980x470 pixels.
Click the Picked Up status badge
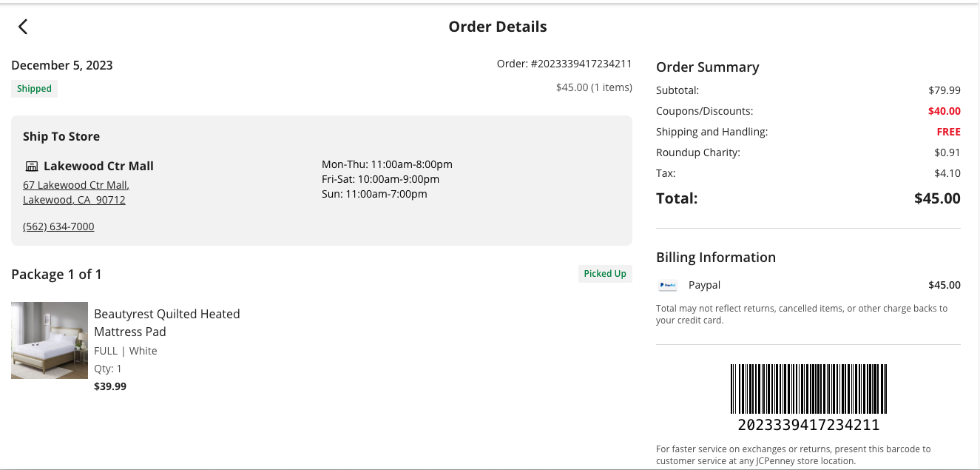coord(605,274)
